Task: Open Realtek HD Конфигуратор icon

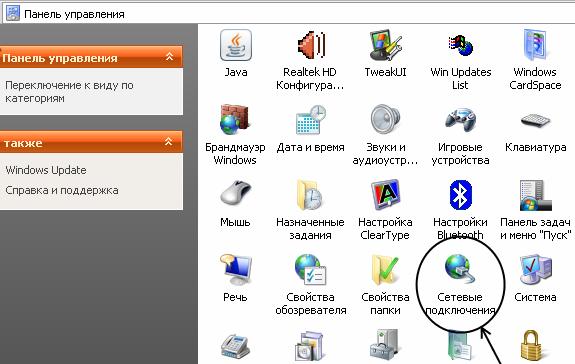Action: (x=311, y=45)
